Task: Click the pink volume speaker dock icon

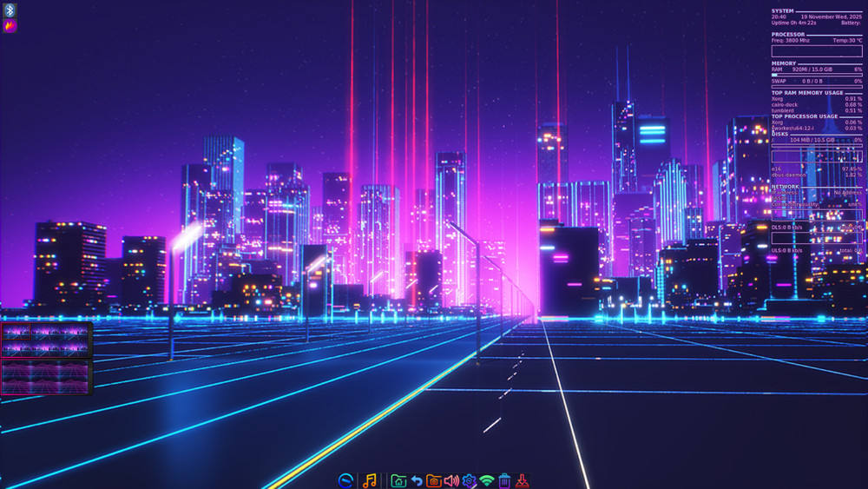Action: [451, 480]
